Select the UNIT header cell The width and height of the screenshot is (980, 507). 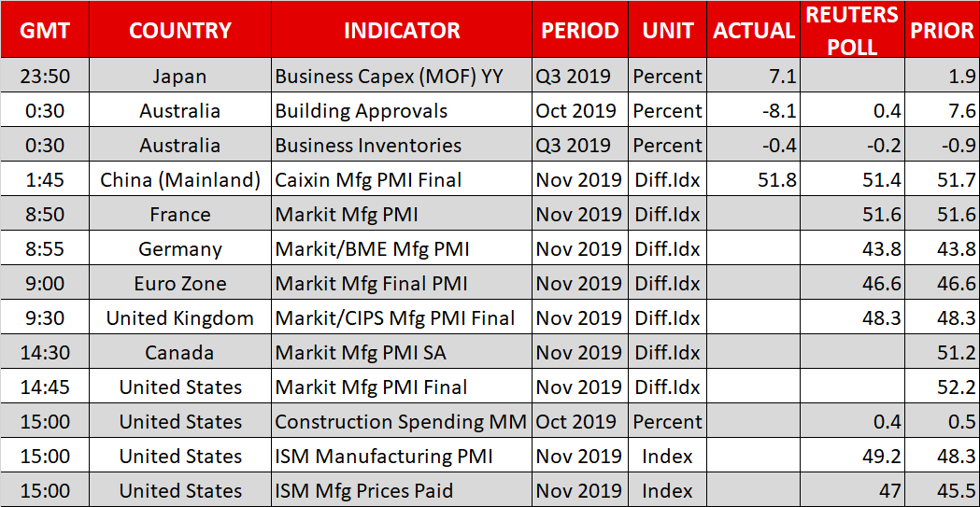coord(667,30)
